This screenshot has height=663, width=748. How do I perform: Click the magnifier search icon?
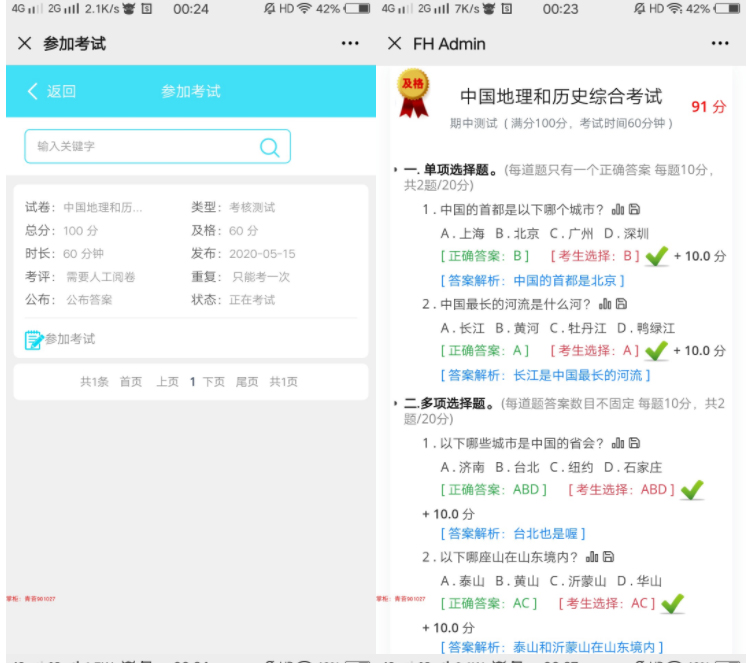[270, 147]
